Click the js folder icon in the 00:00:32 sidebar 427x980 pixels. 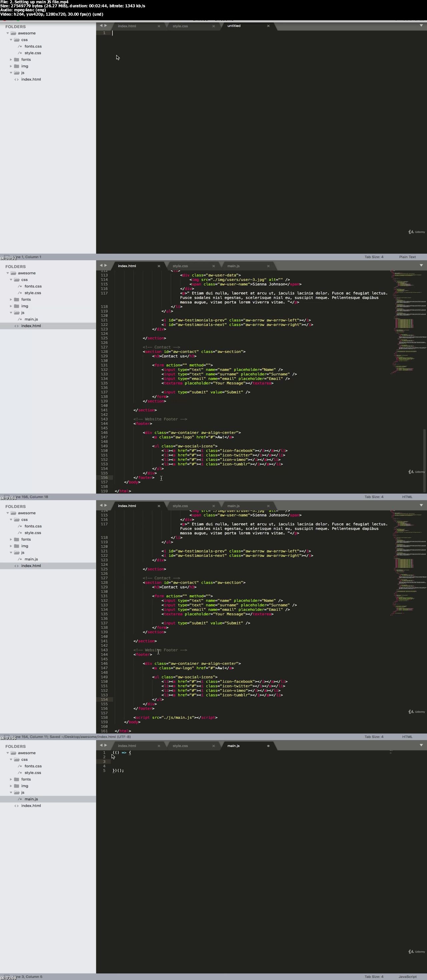pyautogui.click(x=17, y=73)
